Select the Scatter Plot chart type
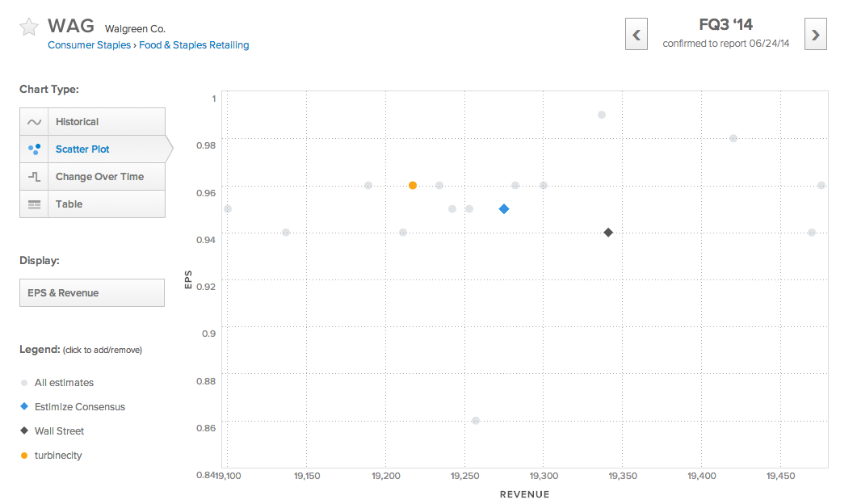The width and height of the screenshot is (857, 504). 92,149
